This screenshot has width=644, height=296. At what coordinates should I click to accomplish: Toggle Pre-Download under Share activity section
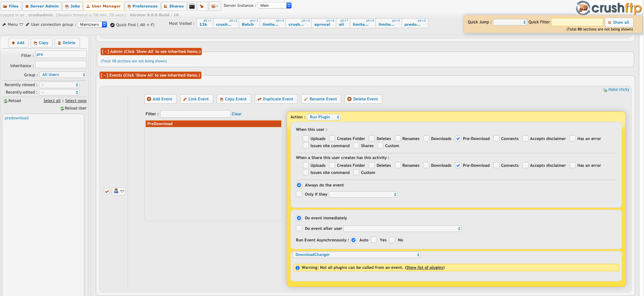[458, 165]
